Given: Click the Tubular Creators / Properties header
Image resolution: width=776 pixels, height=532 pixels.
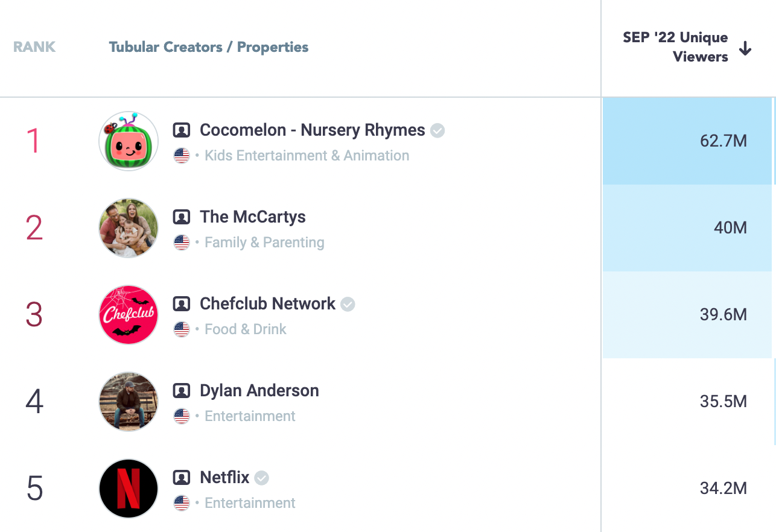Looking at the screenshot, I should [x=209, y=47].
